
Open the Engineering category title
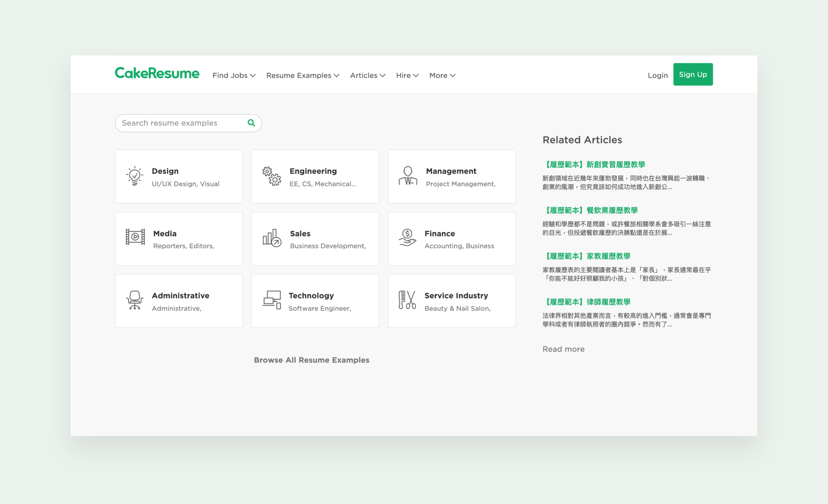click(313, 171)
